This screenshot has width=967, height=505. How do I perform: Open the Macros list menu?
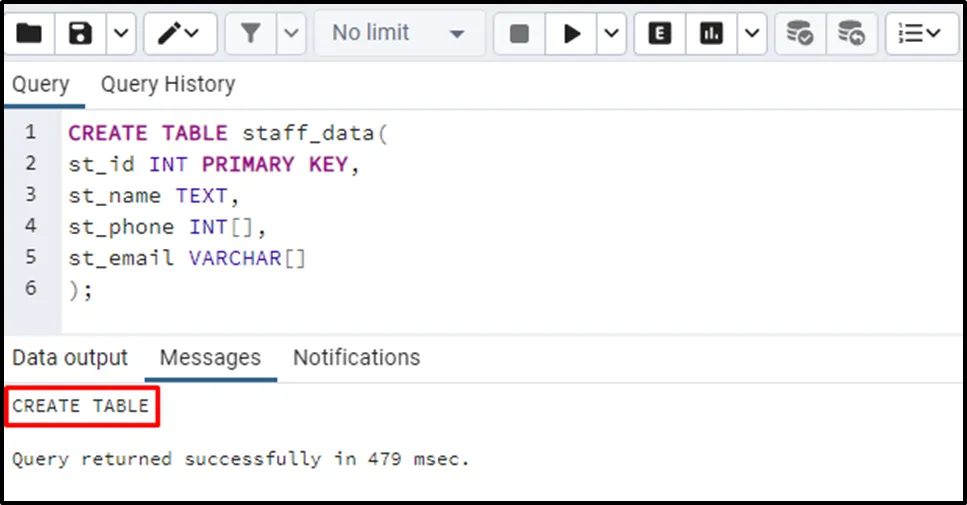point(919,34)
